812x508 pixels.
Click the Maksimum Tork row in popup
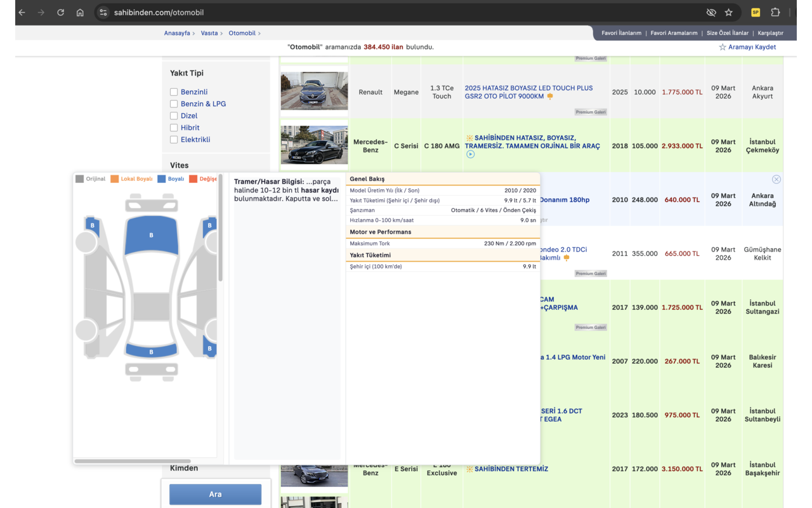(x=443, y=244)
